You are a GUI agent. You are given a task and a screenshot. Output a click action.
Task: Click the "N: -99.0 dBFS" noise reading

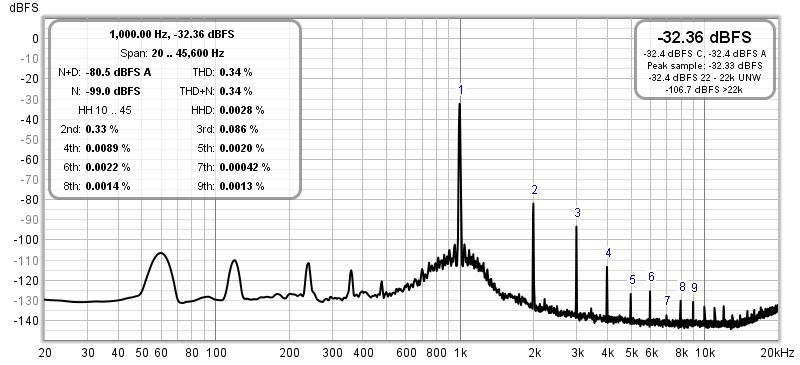pyautogui.click(x=106, y=91)
